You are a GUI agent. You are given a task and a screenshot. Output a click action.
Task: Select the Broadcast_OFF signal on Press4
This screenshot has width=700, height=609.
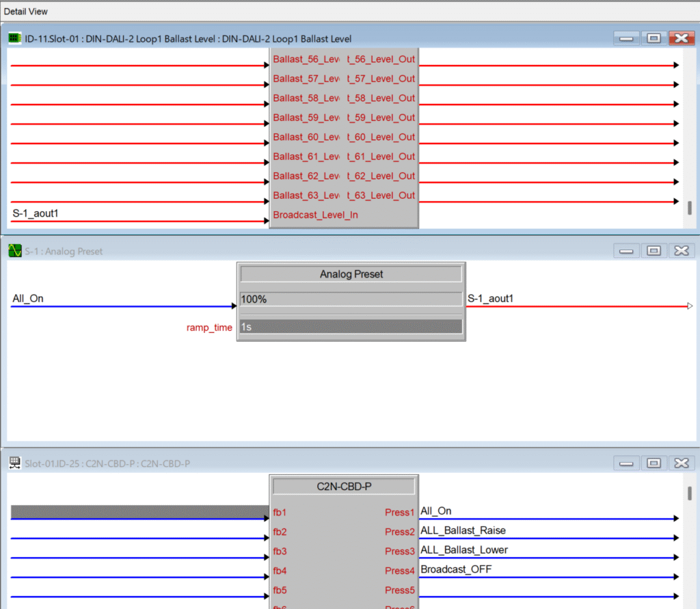(x=456, y=569)
